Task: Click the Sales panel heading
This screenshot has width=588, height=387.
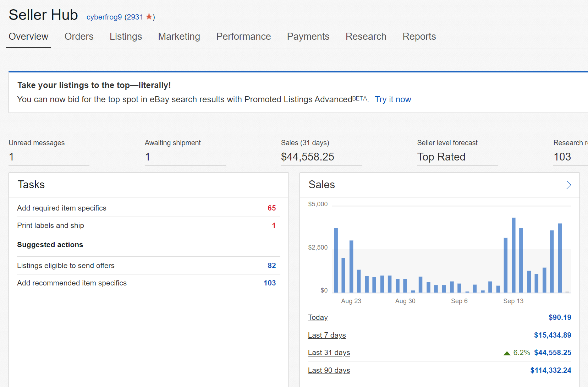Action: pyautogui.click(x=322, y=185)
